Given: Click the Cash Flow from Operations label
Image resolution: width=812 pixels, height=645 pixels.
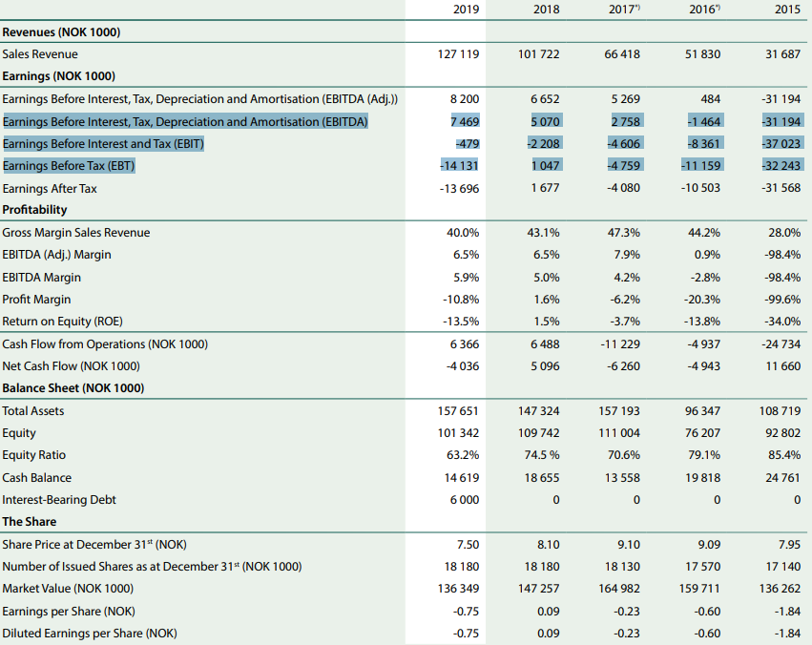Looking at the screenshot, I should pyautogui.click(x=105, y=344).
